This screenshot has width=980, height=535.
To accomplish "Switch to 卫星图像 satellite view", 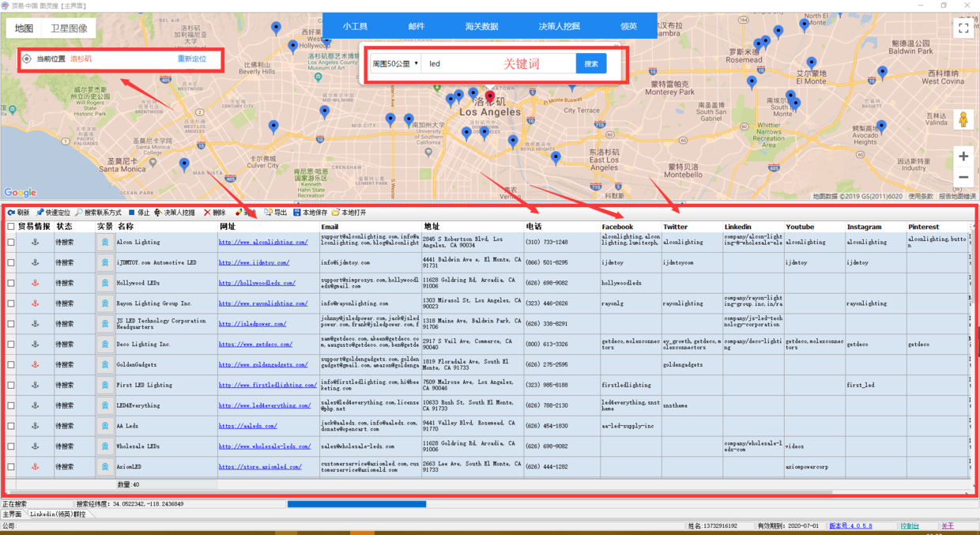I will 69,28.
